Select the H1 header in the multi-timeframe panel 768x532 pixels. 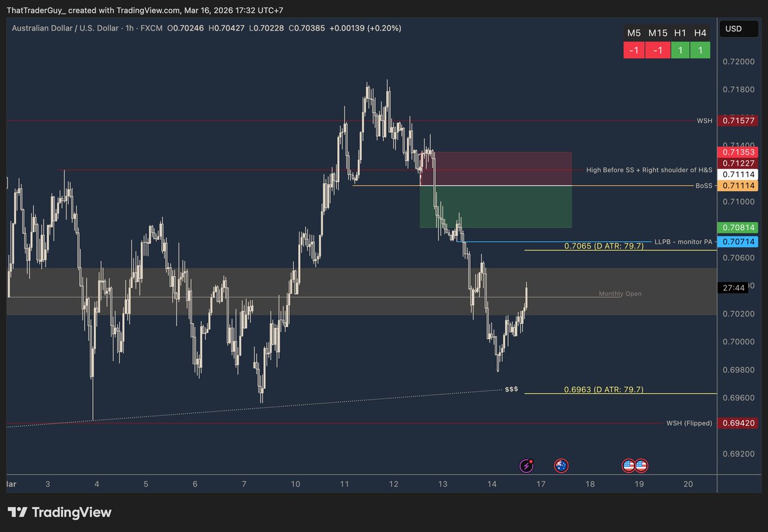(680, 31)
